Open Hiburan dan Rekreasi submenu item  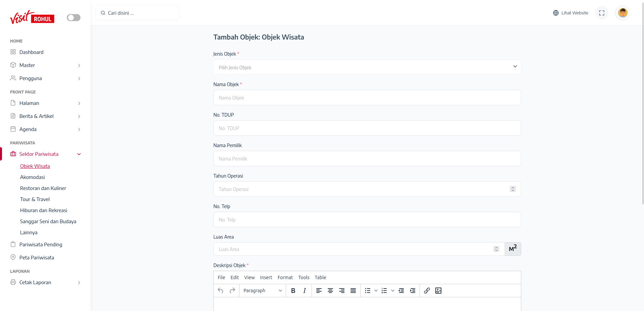(x=44, y=210)
